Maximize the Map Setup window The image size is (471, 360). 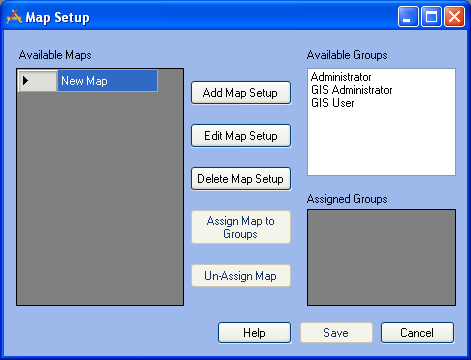(x=431, y=17)
